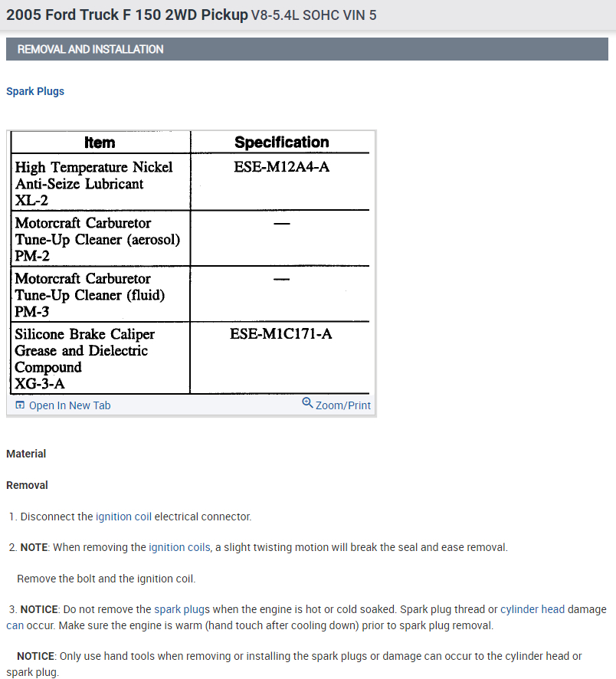Click the V8-5.4L SOHC VIN 5 engine text
This screenshot has width=616, height=679.
313,15
